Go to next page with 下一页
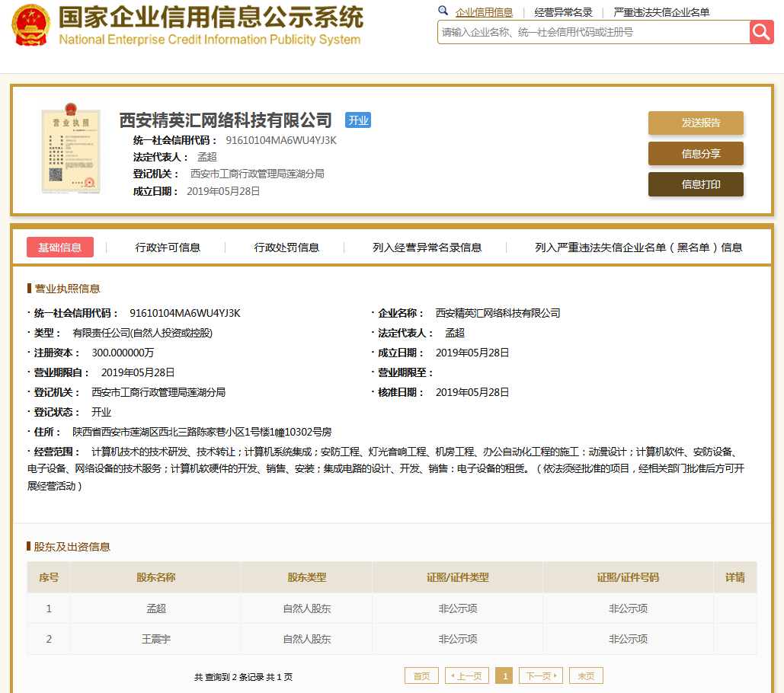 (x=541, y=675)
